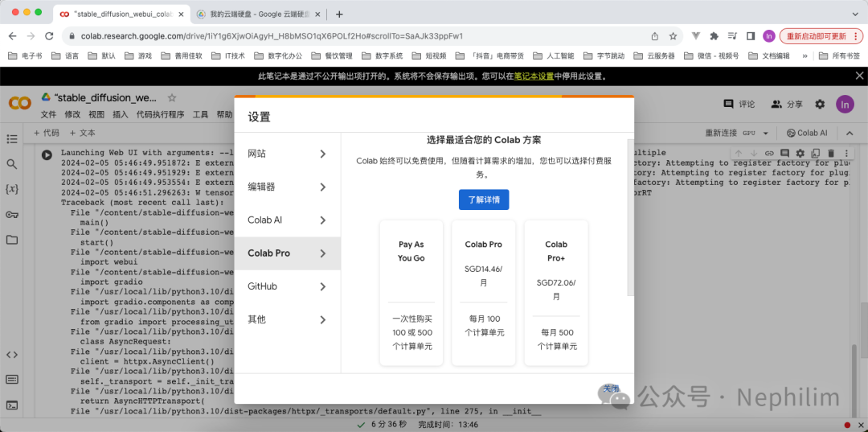Image resolution: width=868 pixels, height=432 pixels.
Task: Bookmark this page with the star icon
Action: 673,36
